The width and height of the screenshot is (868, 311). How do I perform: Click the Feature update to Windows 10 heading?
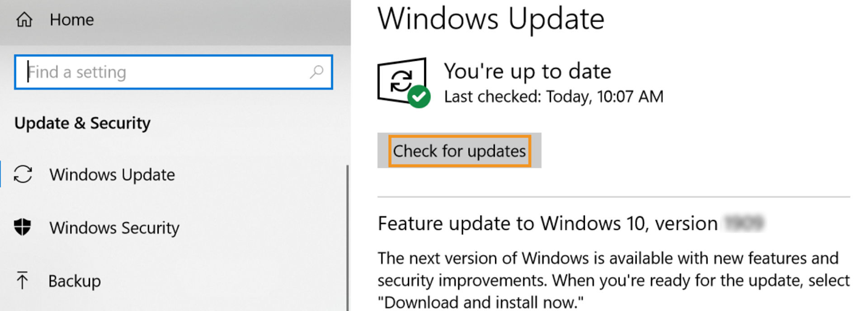547,223
